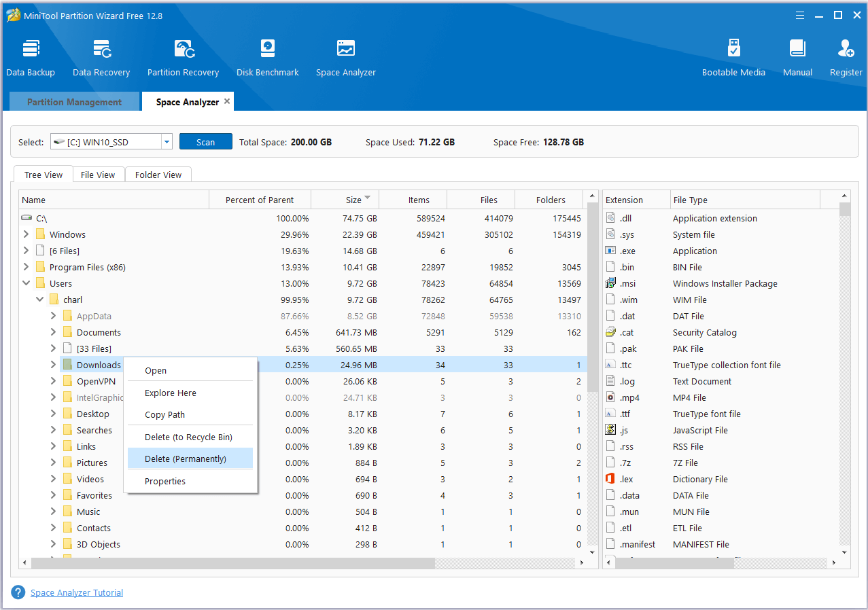Expand the Documents folder node
This screenshot has width=868, height=610.
53,332
